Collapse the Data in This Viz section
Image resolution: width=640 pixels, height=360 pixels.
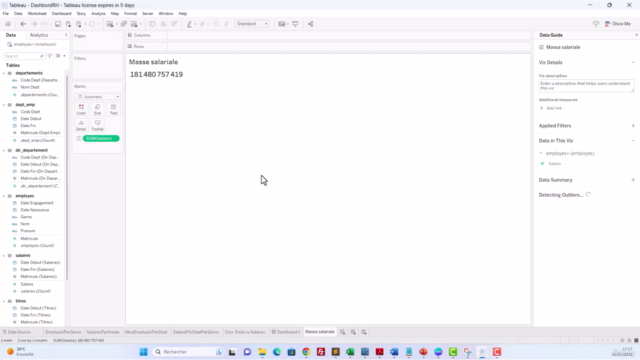coord(633,140)
